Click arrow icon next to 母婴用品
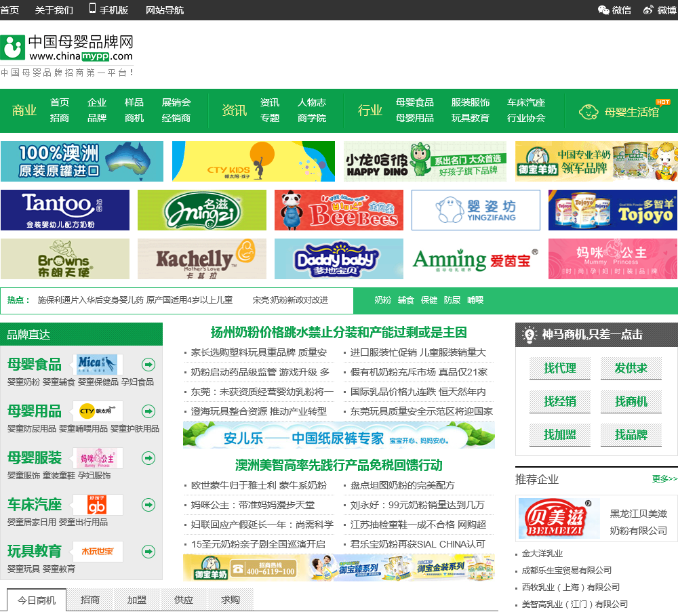This screenshot has height=616, width=678. coord(148,411)
